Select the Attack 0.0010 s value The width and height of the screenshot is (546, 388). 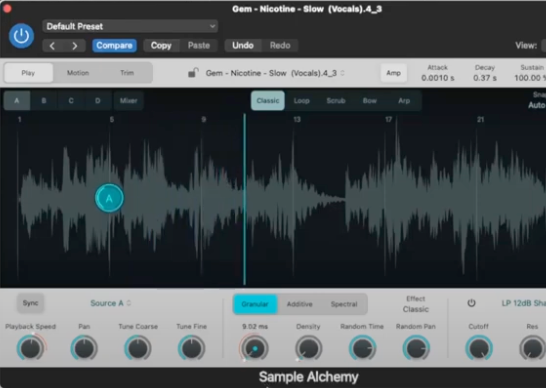438,78
